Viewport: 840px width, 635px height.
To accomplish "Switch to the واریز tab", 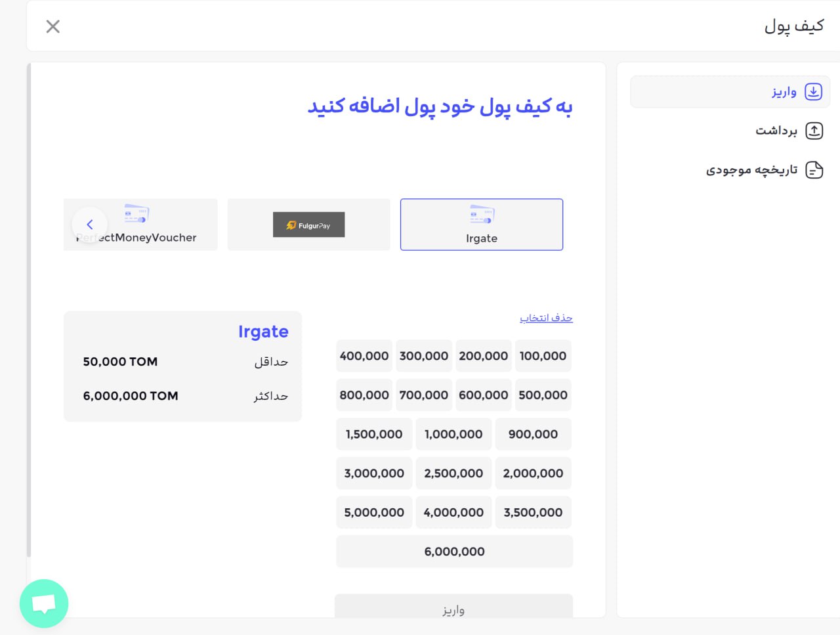I will click(784, 92).
